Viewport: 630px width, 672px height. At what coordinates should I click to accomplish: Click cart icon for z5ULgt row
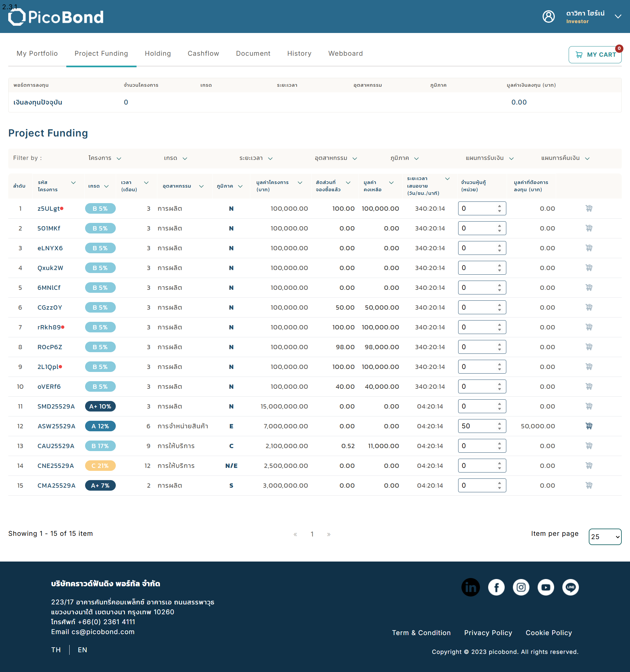pos(589,208)
